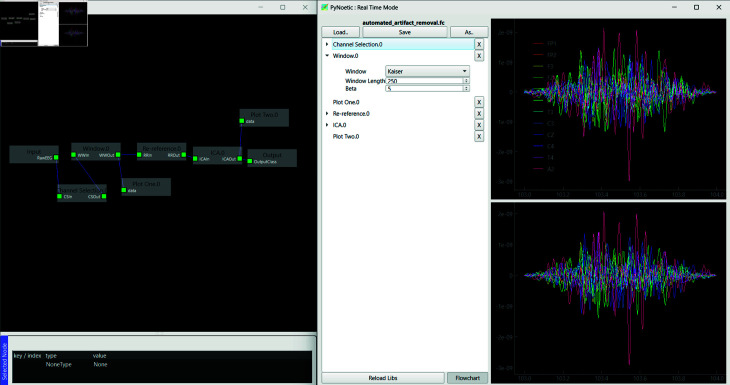Click the RRIn terminal on Re-reference node
The width and height of the screenshot is (730, 385).
tap(139, 155)
